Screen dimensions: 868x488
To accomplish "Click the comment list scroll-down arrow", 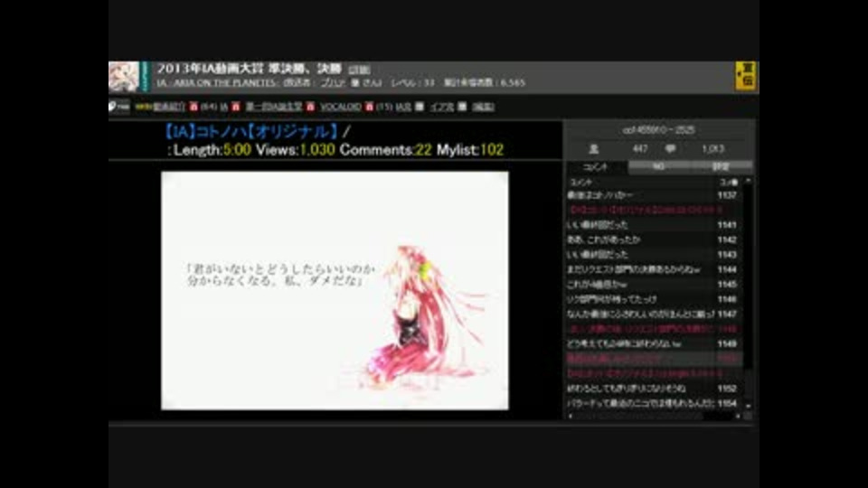I will point(748,406).
